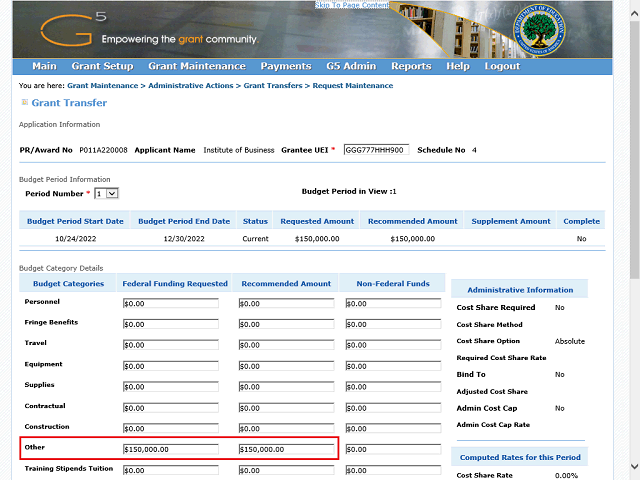Open the G5 Admin menu

350,66
